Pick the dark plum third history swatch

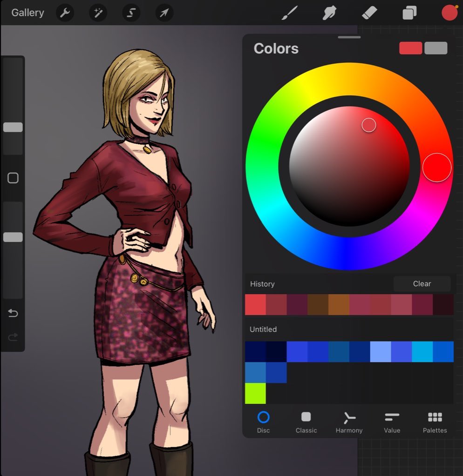[297, 304]
